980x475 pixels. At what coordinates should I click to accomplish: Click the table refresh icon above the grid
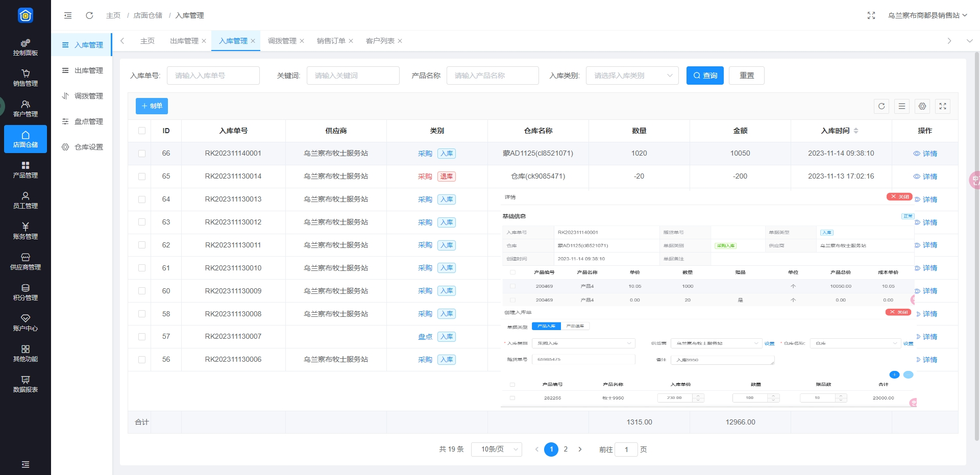pyautogui.click(x=881, y=106)
